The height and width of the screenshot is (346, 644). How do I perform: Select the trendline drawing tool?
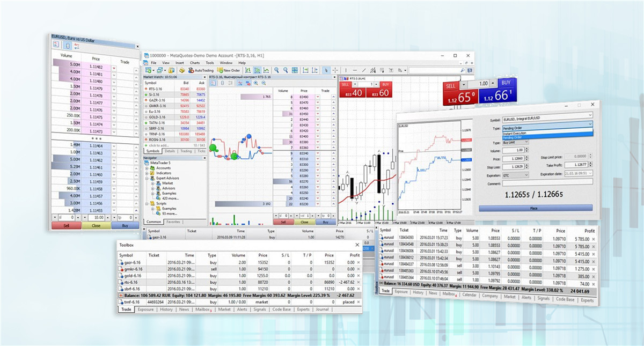(x=364, y=70)
